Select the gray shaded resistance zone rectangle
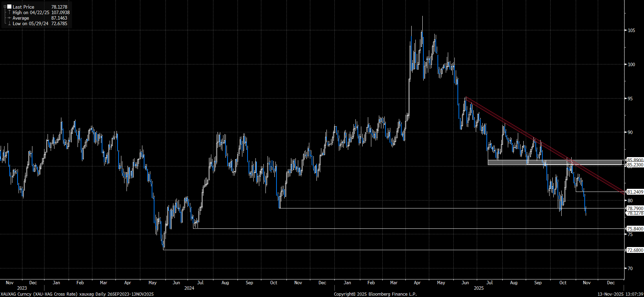 (x=552, y=162)
